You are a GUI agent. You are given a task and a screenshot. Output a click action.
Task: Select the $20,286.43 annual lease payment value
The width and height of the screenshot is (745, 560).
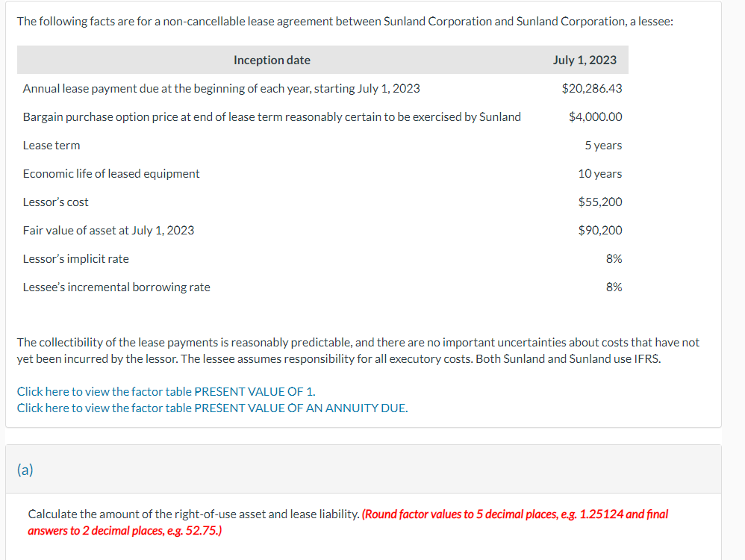(591, 89)
